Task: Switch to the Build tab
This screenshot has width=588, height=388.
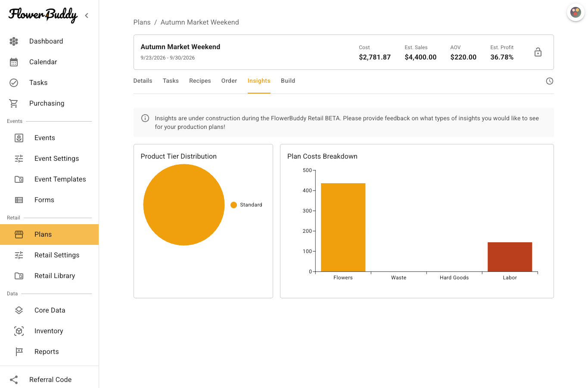Action: [x=288, y=81]
